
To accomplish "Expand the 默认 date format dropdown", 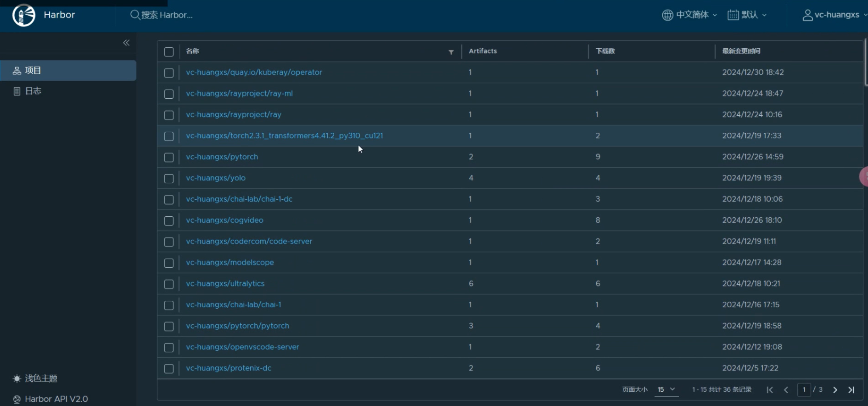I will [747, 15].
